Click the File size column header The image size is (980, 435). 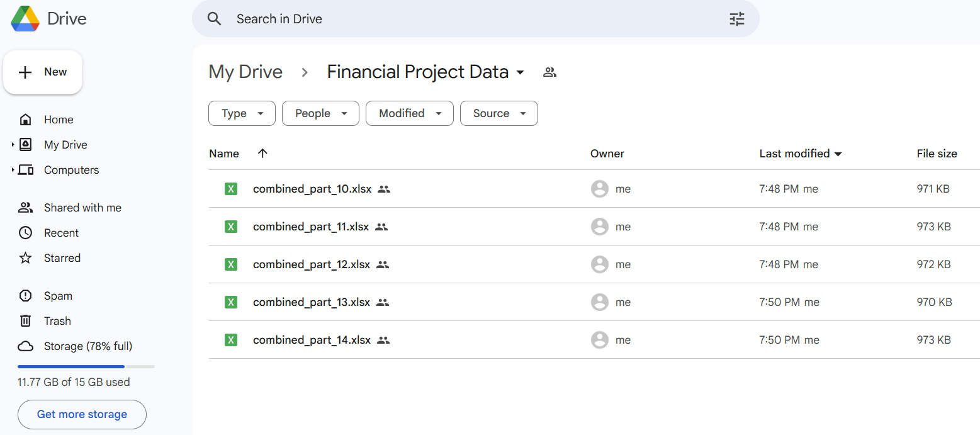(937, 154)
